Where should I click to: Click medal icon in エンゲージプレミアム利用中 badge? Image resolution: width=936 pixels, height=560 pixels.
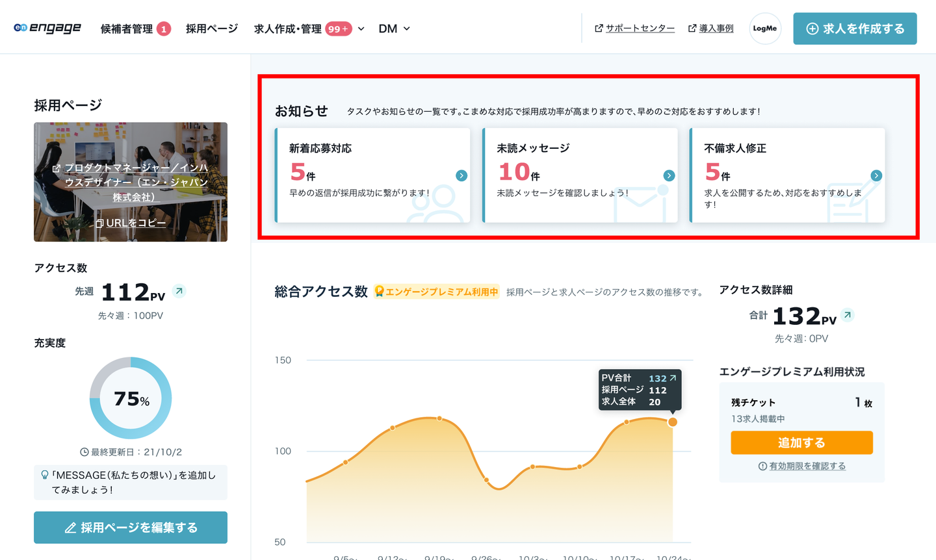380,292
